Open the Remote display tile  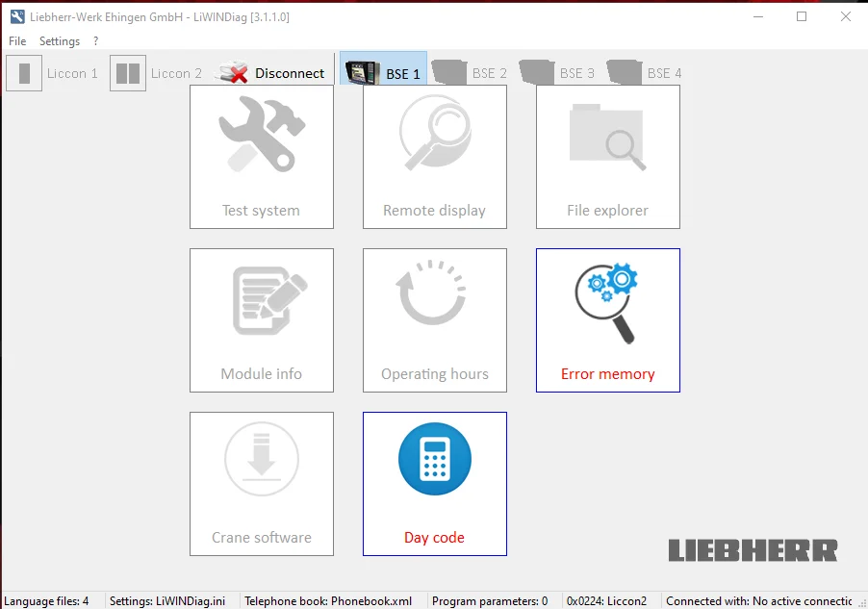pos(435,157)
